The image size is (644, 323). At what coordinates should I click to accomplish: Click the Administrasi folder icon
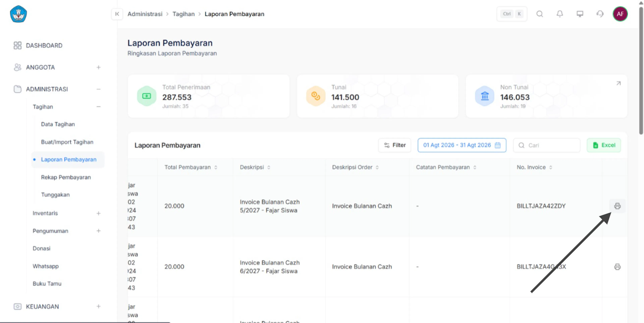click(x=17, y=89)
